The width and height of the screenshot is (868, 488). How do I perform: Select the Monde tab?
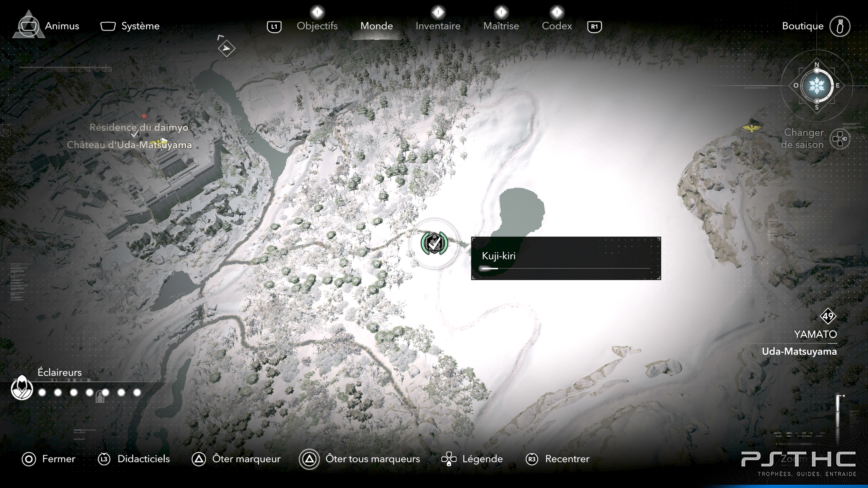376,26
